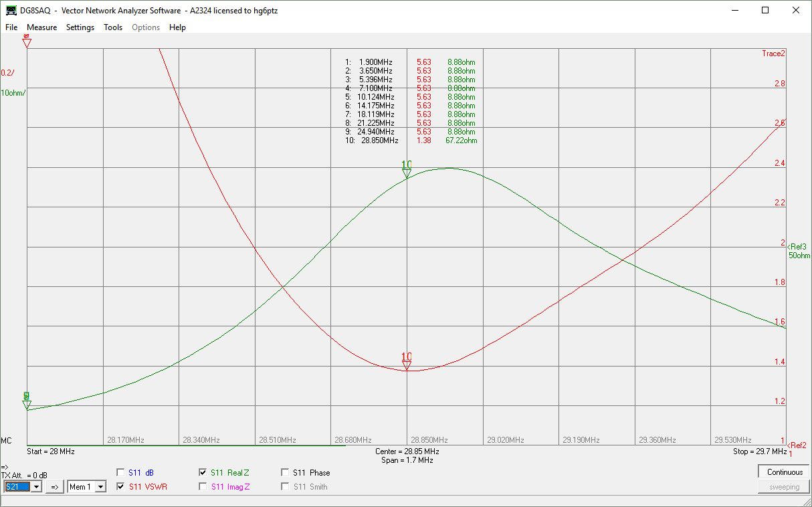Enable the S11 Phase checkbox
Viewport: 812px width, 507px height.
click(286, 472)
